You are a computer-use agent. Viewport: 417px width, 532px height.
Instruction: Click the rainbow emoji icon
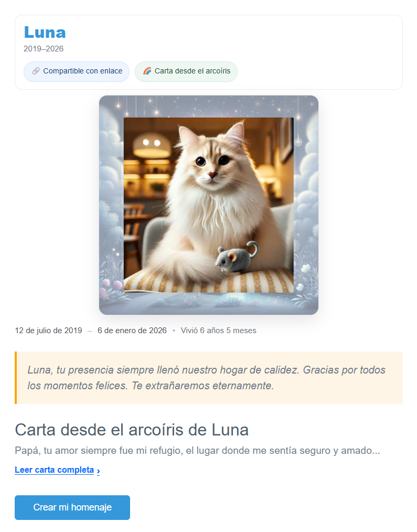pos(147,71)
